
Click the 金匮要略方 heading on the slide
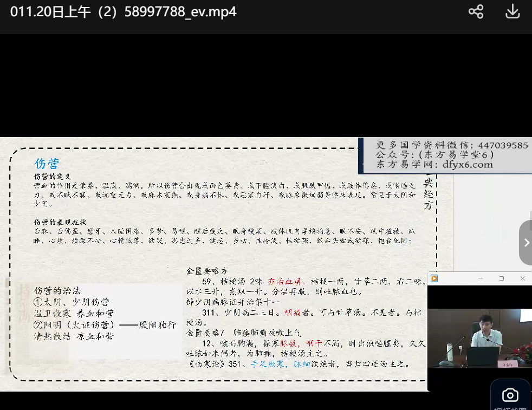pos(206,270)
